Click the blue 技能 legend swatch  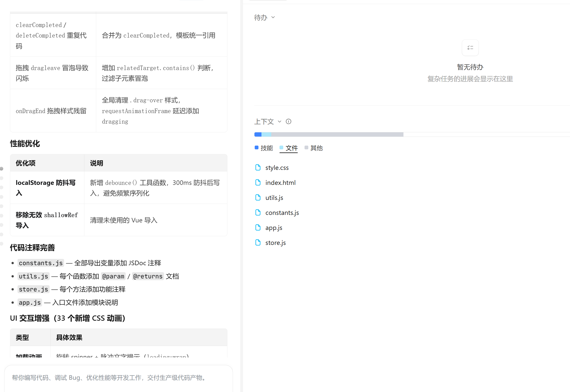tap(256, 147)
